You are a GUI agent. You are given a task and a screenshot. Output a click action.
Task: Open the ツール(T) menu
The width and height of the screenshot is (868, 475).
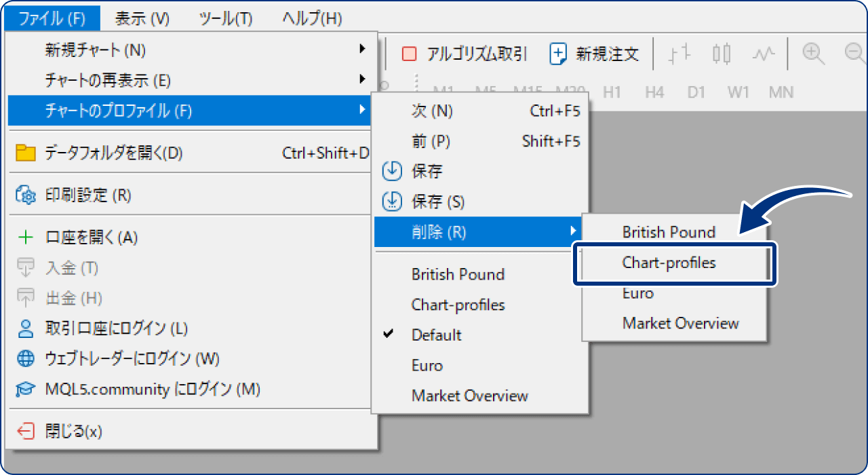click(226, 18)
